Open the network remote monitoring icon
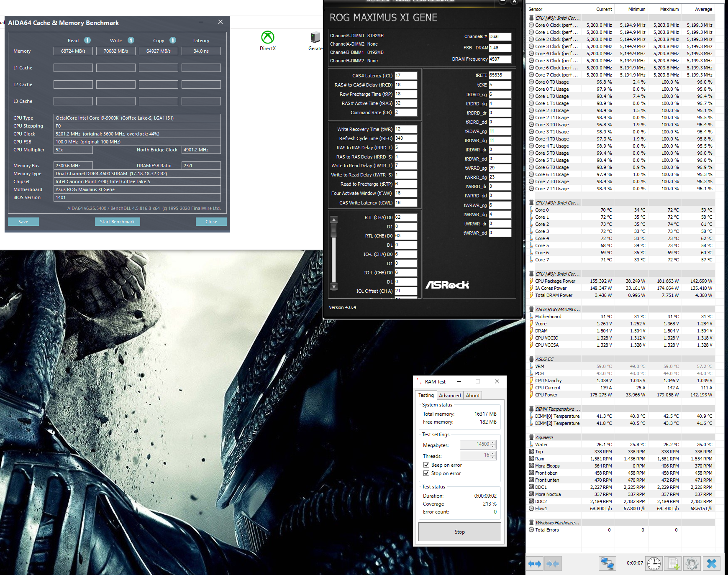Image resolution: width=728 pixels, height=575 pixels. point(607,563)
